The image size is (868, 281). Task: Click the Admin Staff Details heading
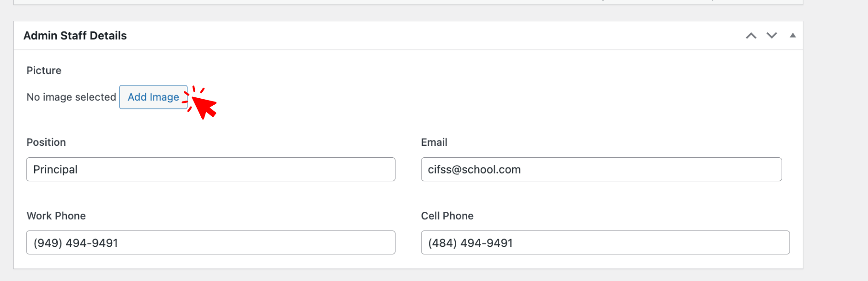coord(75,36)
